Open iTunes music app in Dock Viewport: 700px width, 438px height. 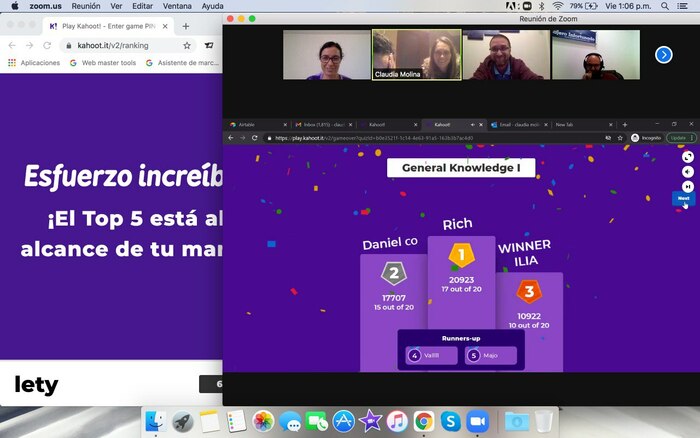coord(397,421)
